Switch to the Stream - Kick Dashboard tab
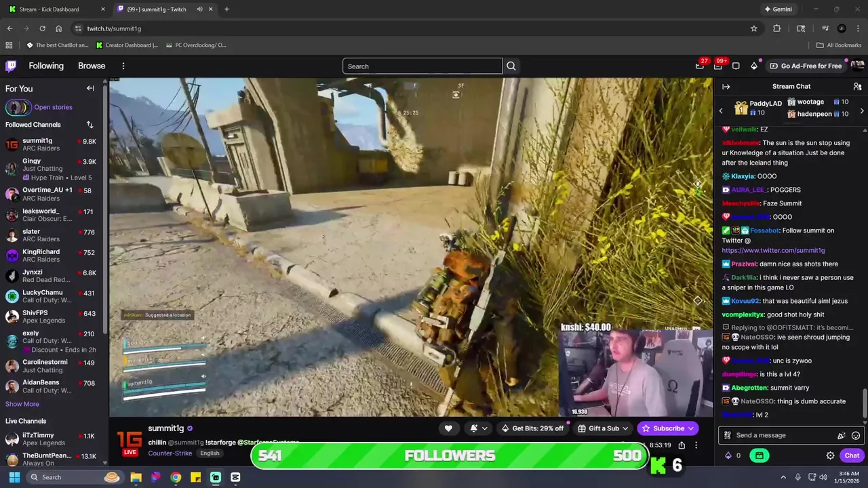 (x=56, y=9)
